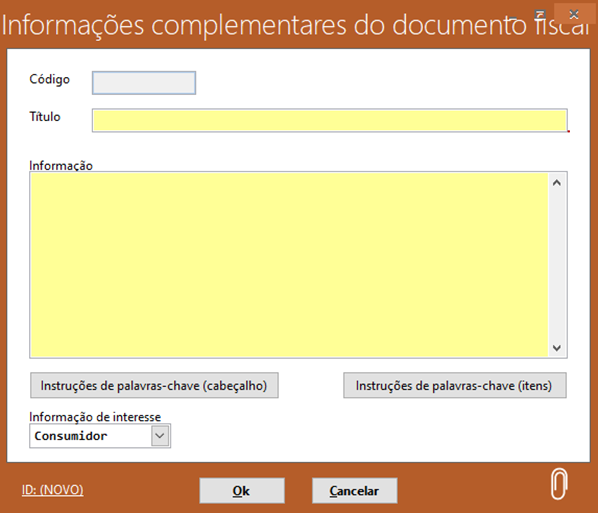Open the Informação de interesse dropdown arrow
The width and height of the screenshot is (598, 513).
pyautogui.click(x=160, y=436)
